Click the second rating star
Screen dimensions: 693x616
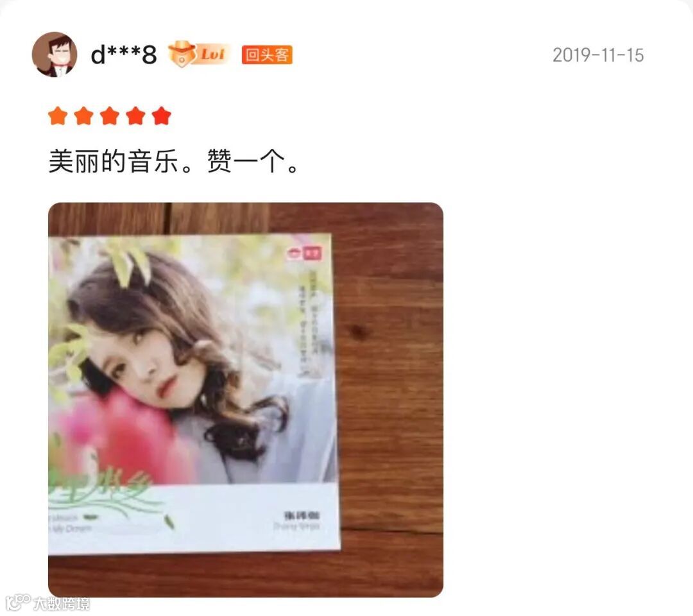point(83,116)
